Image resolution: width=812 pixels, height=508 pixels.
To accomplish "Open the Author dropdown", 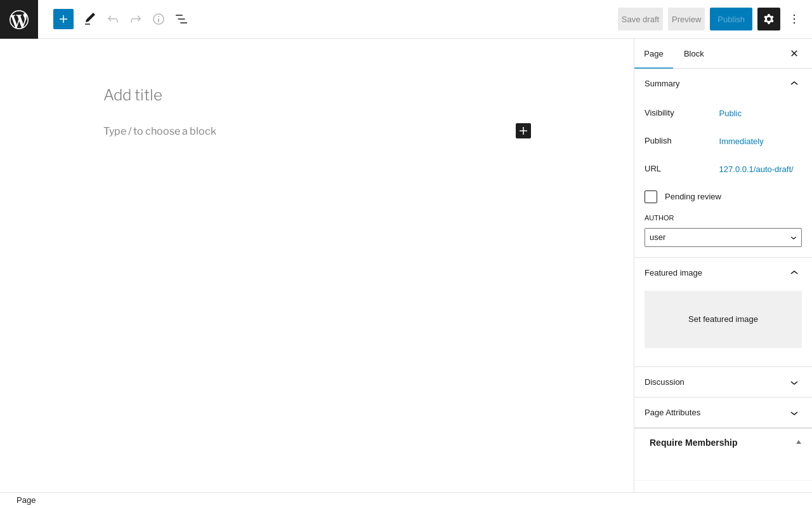I will [x=723, y=237].
